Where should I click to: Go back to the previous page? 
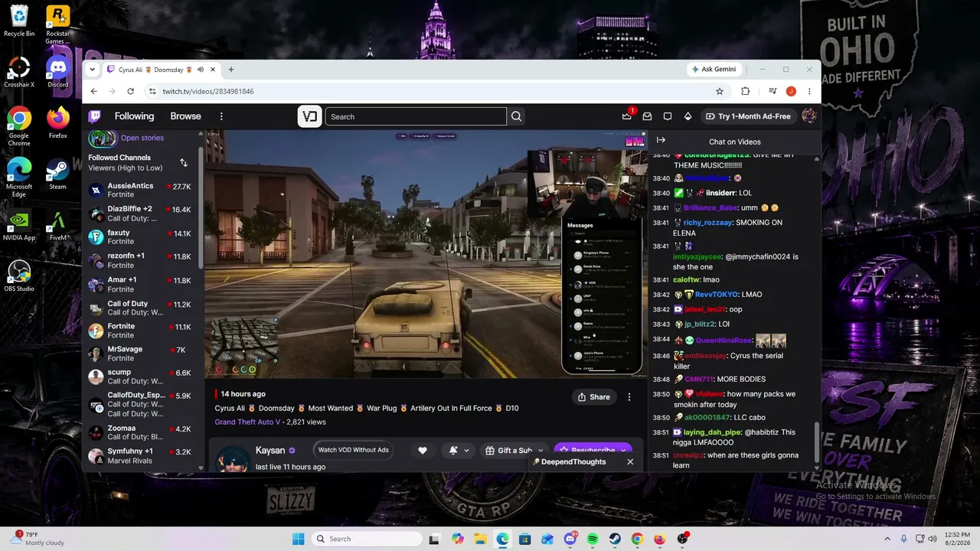pos(94,91)
